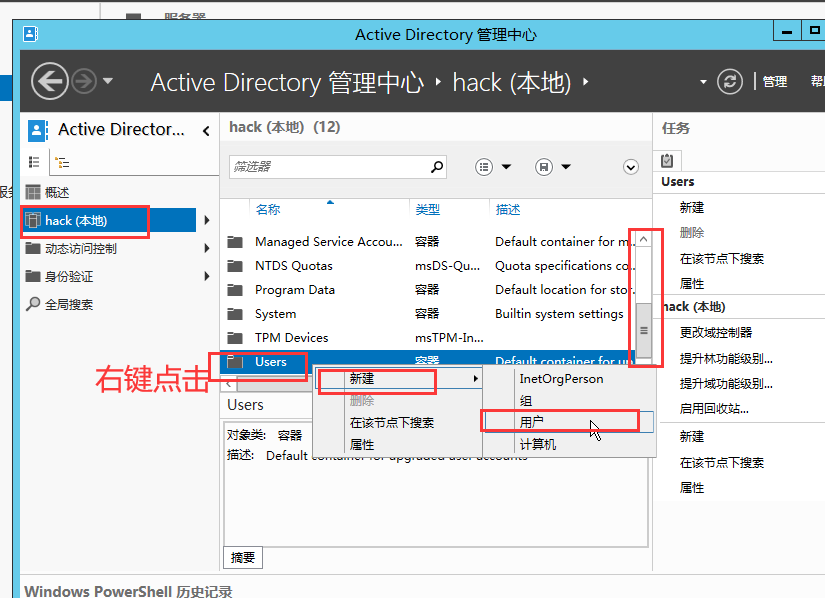Expand 动态访问控制 submenu arrow
825x598 pixels.
tap(207, 248)
